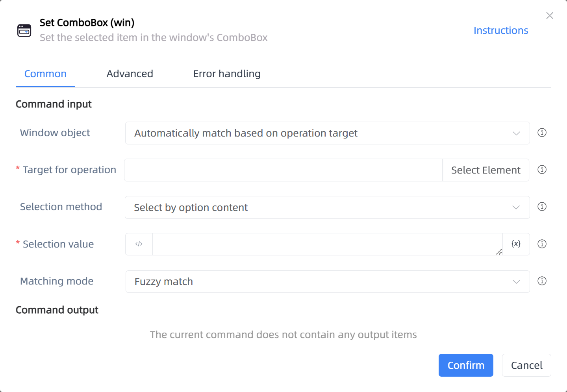Click the info icon beside Target for operation
567x392 pixels.
pyautogui.click(x=542, y=170)
